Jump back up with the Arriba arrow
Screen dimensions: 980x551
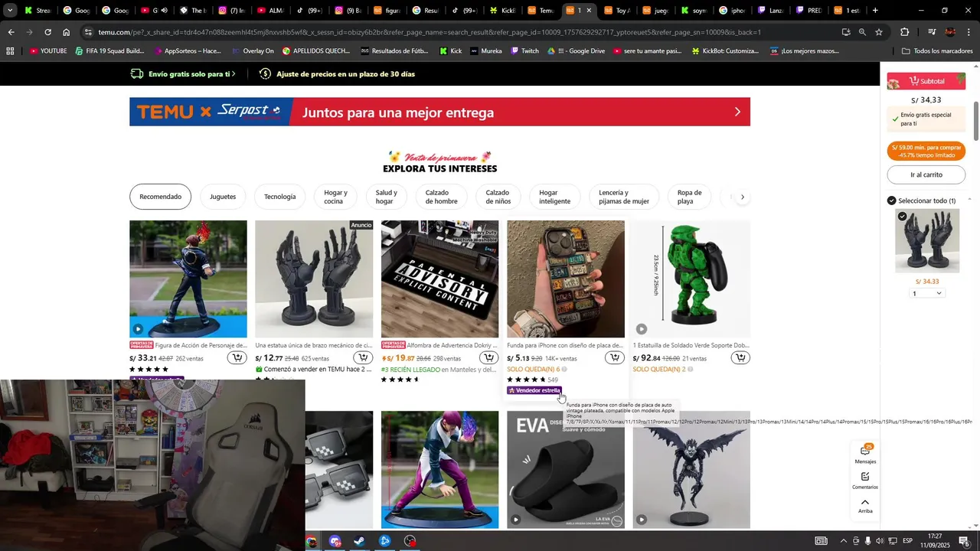(x=865, y=506)
